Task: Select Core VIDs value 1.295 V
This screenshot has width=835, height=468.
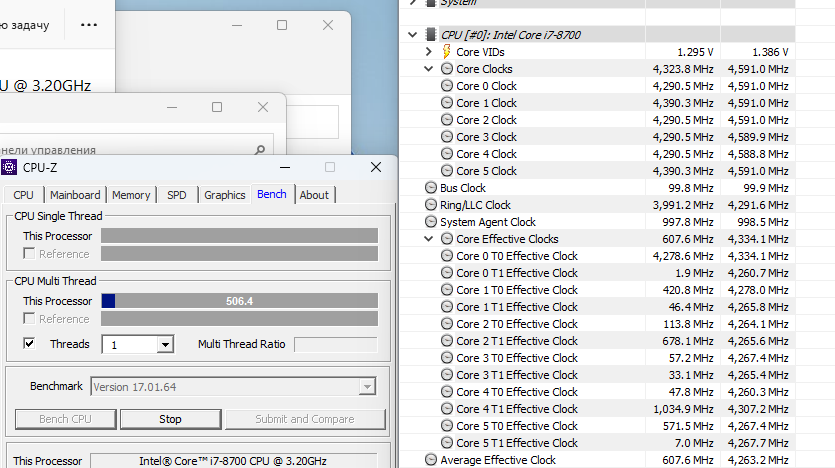Action: click(695, 52)
